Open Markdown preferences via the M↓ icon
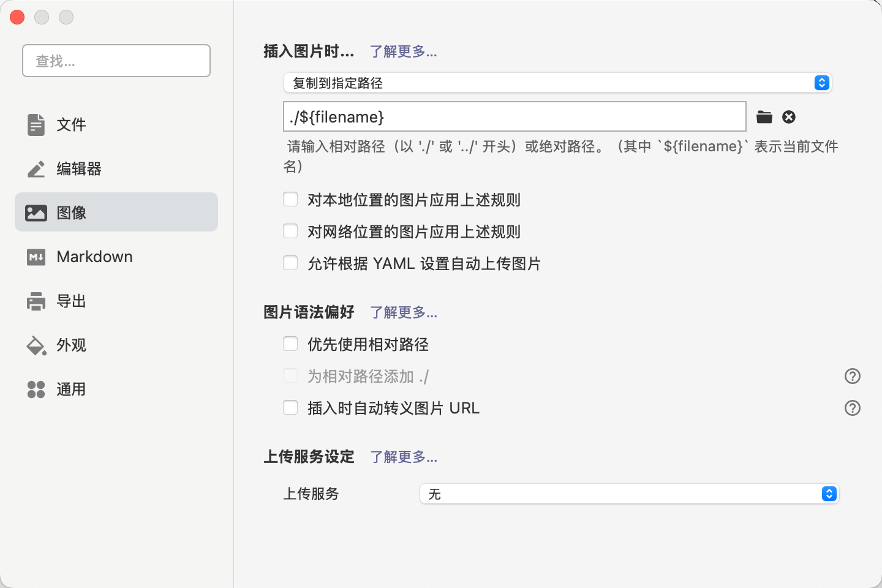This screenshot has width=882, height=588. tap(36, 257)
